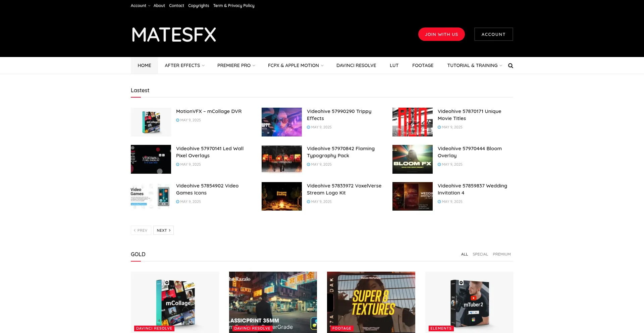Click the search magnifier icon
This screenshot has height=333, width=644.
(x=511, y=66)
